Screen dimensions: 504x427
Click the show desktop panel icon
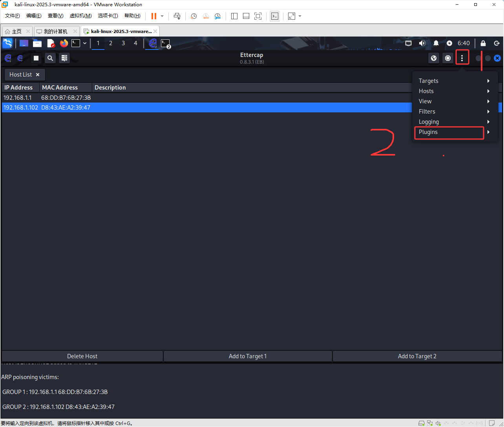tap(24, 43)
